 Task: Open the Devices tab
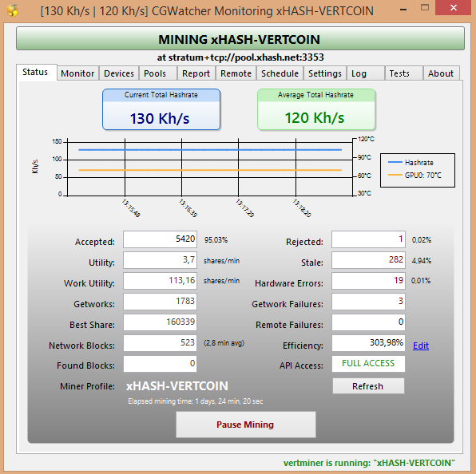tap(119, 73)
